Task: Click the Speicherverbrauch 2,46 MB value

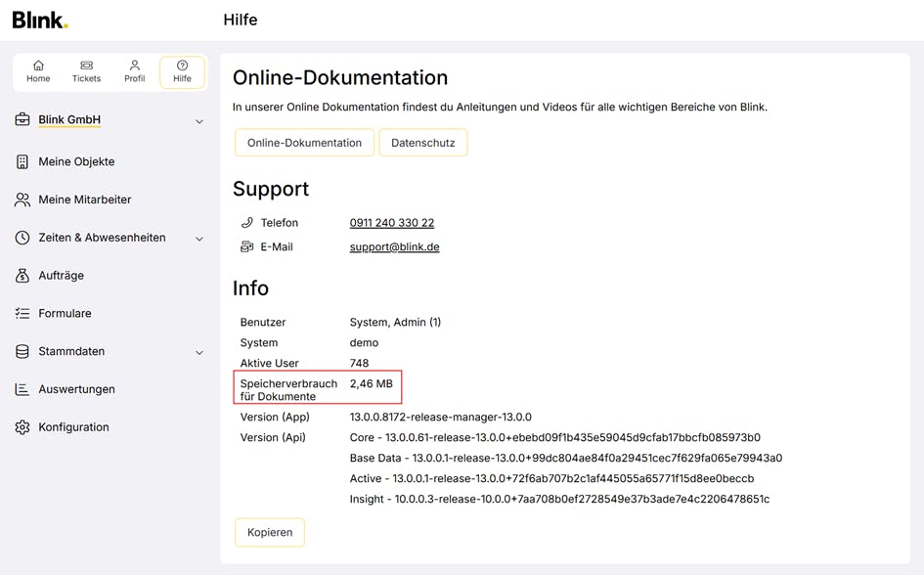Action: [x=371, y=384]
